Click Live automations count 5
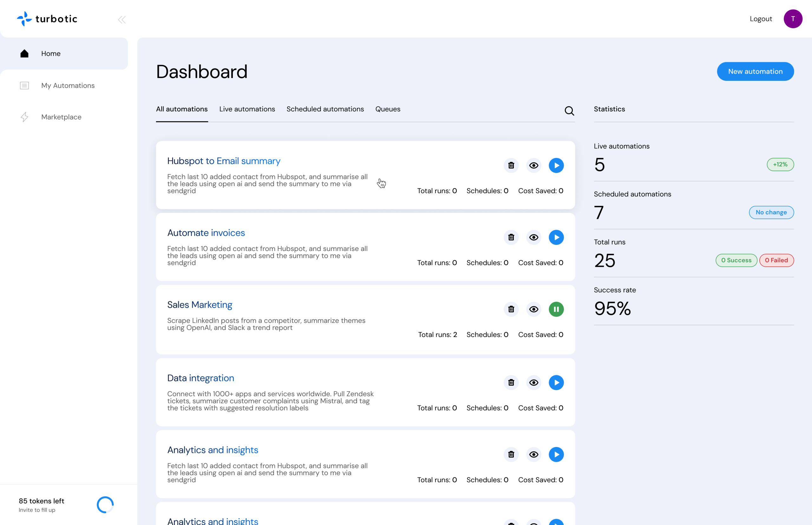This screenshot has width=812, height=525. [x=599, y=165]
